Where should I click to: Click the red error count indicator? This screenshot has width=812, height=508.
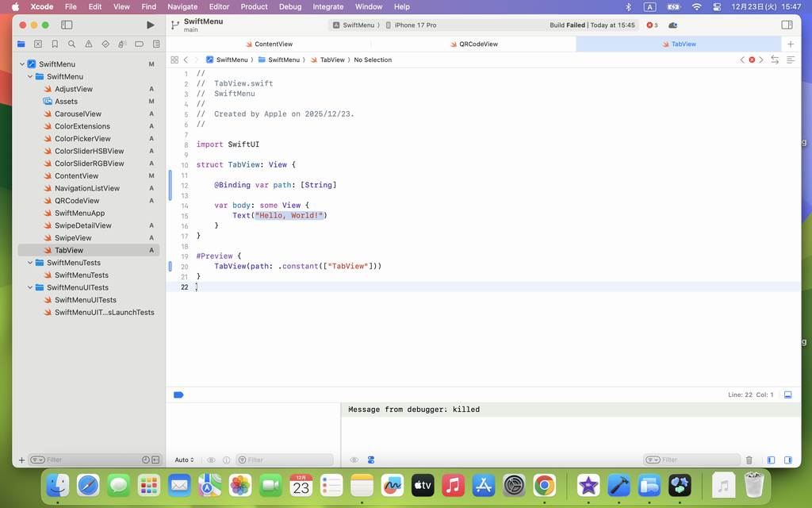click(652, 25)
